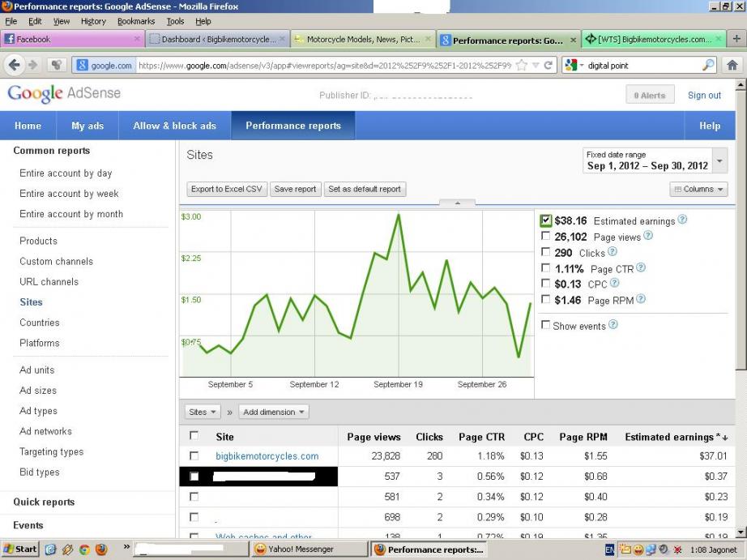This screenshot has height=560, width=747.
Task: Collapse the chart with the small arrow handle
Action: click(x=457, y=203)
